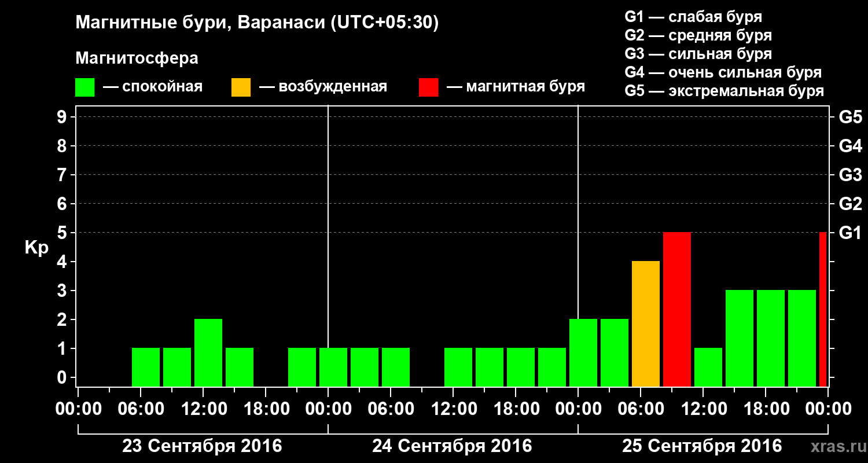Select the Kp 2 bar on 23 September
Screen dimensions: 868x463
pyautogui.click(x=208, y=352)
